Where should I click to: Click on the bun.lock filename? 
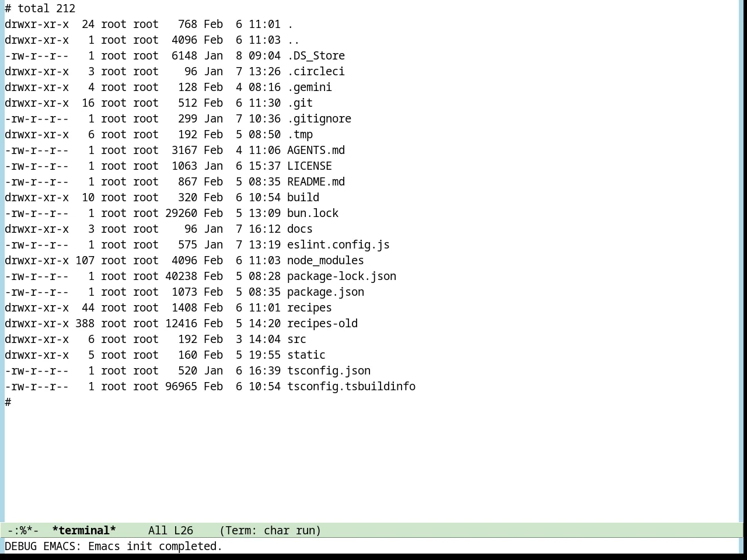coord(313,213)
